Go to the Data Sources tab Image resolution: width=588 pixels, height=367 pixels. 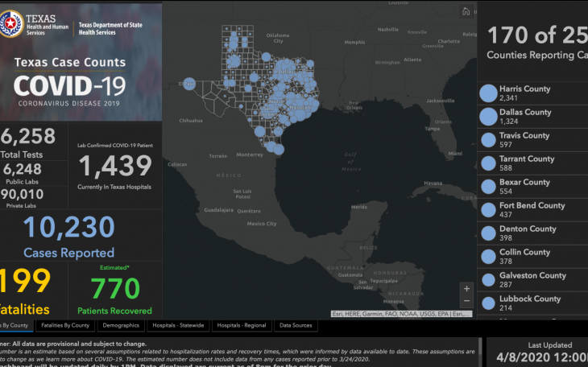click(x=295, y=326)
